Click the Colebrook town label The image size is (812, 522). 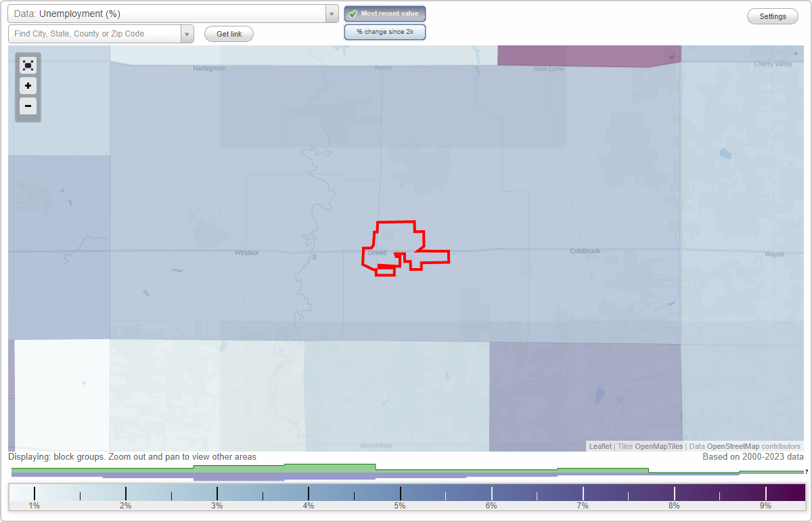(x=585, y=251)
